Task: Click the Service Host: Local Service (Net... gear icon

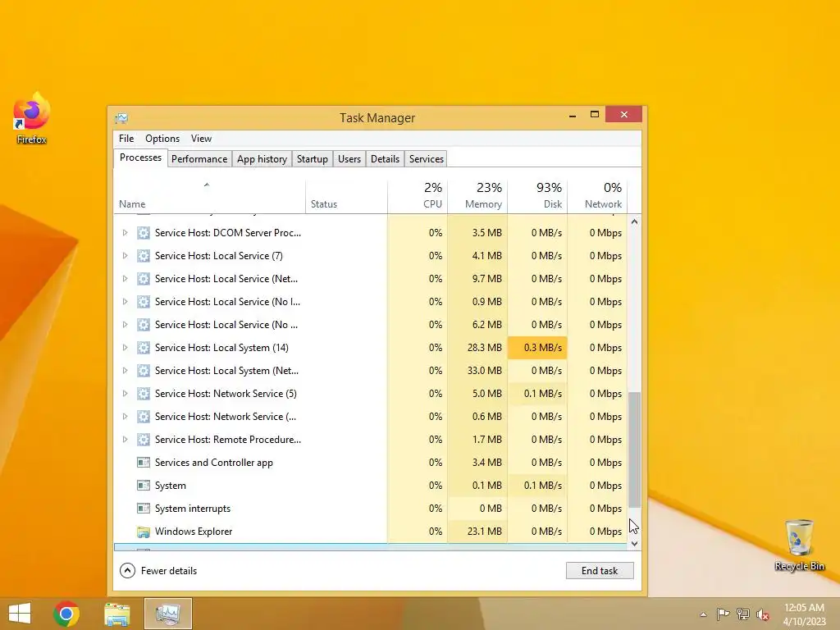Action: click(143, 279)
